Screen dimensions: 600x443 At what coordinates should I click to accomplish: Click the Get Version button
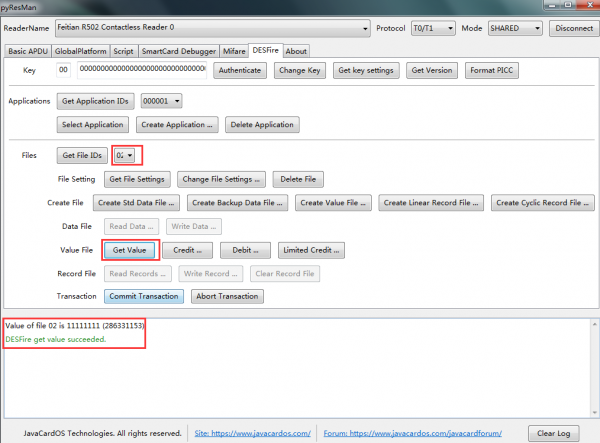pyautogui.click(x=433, y=71)
